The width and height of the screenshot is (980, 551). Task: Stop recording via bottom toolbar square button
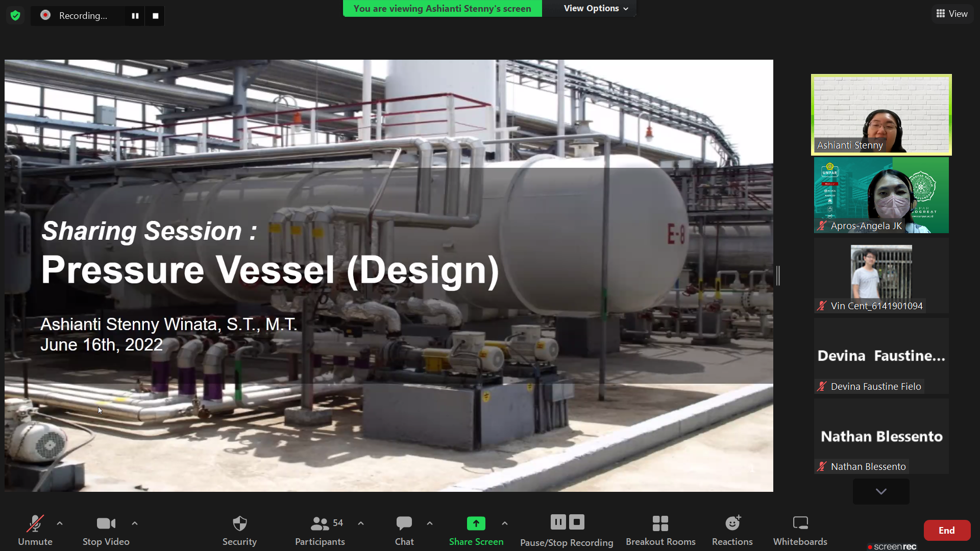pyautogui.click(x=577, y=522)
